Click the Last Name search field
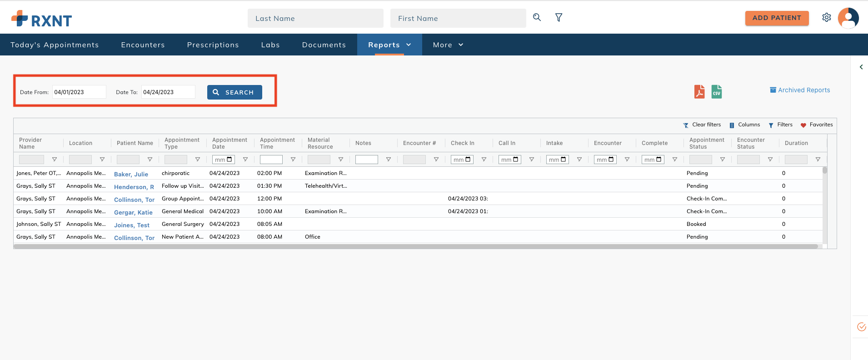The width and height of the screenshot is (868, 360). pos(315,18)
